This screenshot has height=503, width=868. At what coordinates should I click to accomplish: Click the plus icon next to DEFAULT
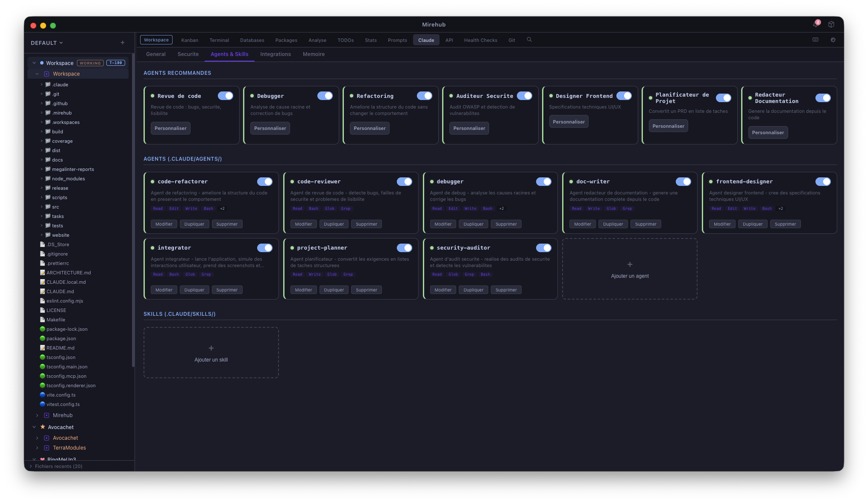(123, 43)
